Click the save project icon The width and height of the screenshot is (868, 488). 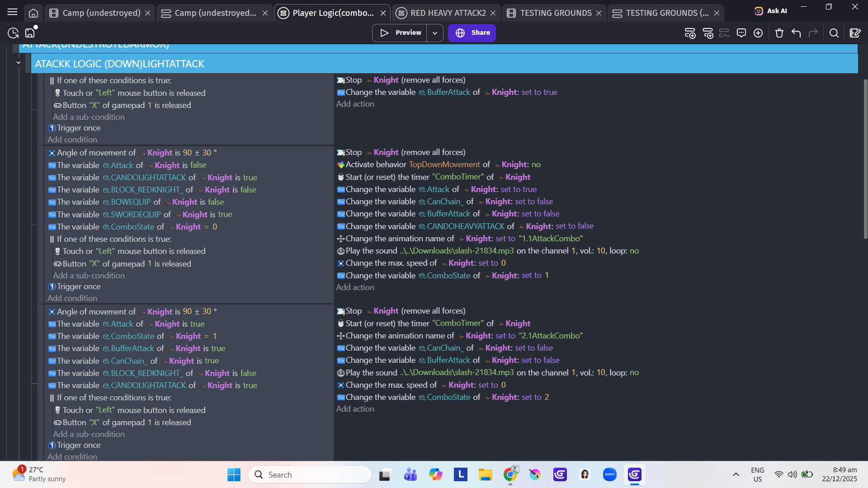(30, 33)
